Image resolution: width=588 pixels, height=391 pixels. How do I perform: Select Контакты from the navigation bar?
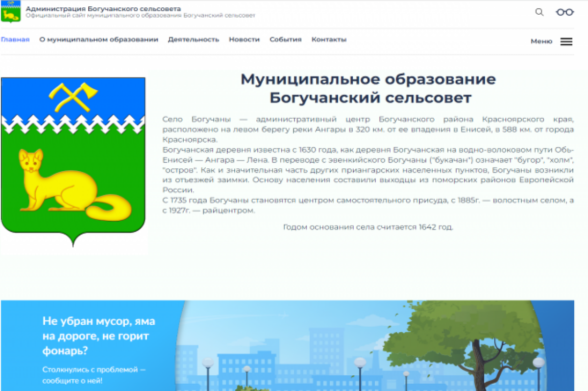[x=328, y=39]
